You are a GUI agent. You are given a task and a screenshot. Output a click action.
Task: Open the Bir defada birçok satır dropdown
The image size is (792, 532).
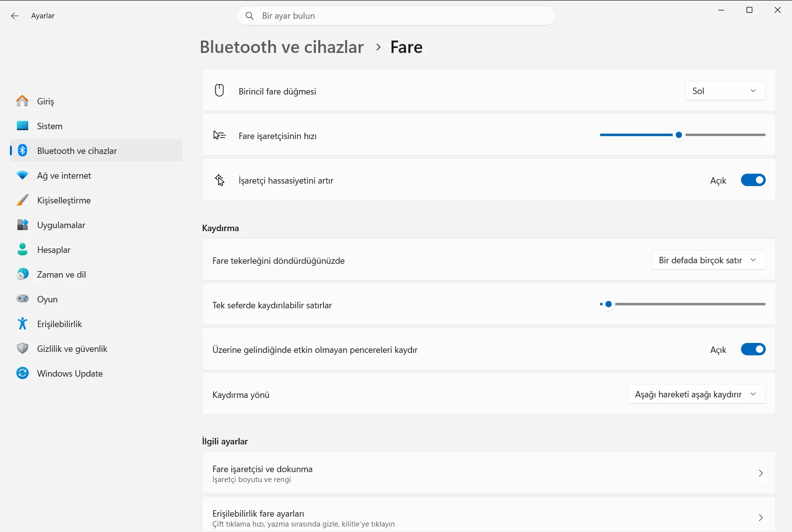(x=708, y=260)
